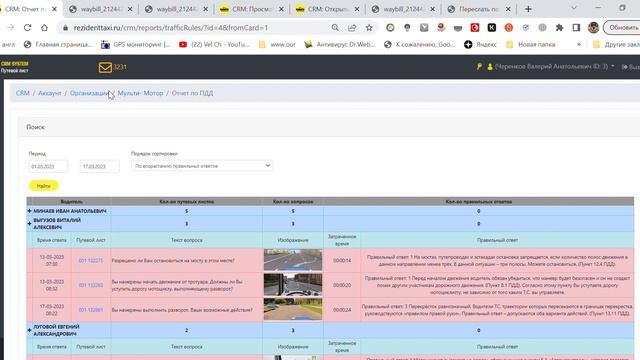Screen dimensions: 640x360
Task: Switch to the Переслать tab
Action: coord(479,9)
